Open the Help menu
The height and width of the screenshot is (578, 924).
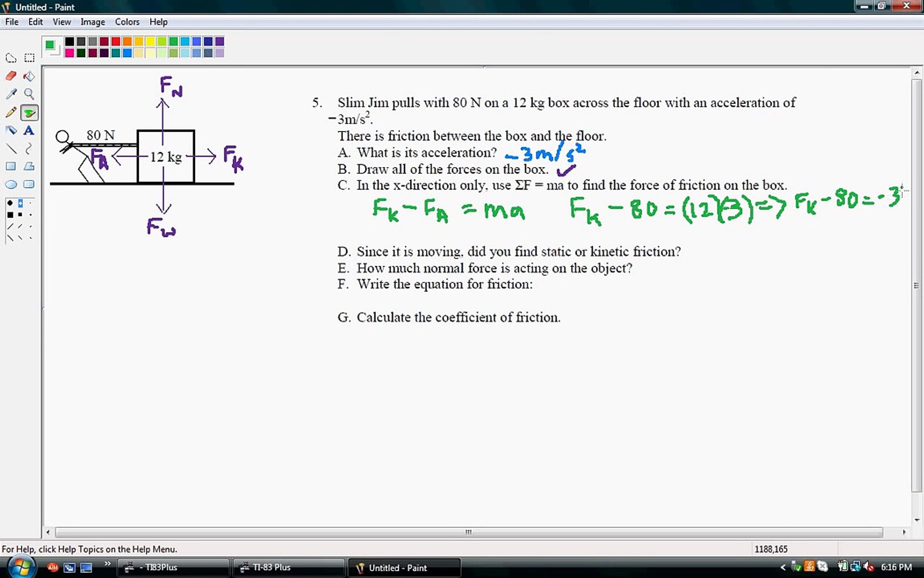point(158,22)
